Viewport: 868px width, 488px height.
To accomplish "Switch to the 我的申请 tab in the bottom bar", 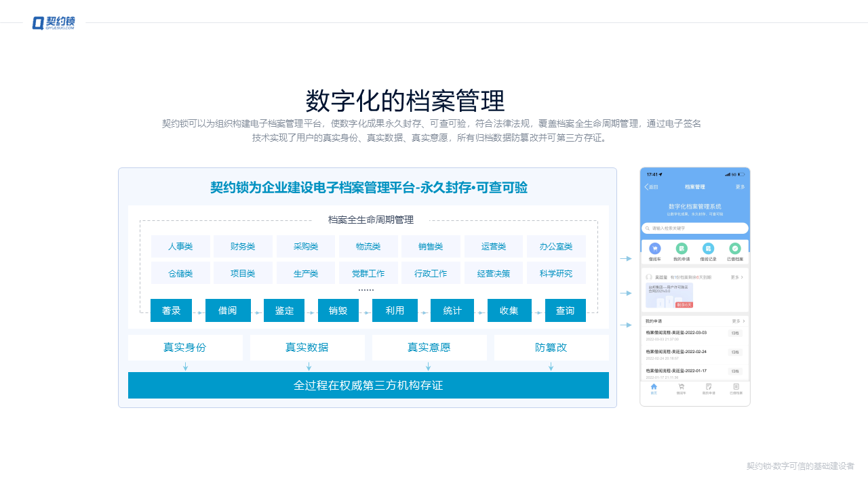I will click(x=709, y=389).
